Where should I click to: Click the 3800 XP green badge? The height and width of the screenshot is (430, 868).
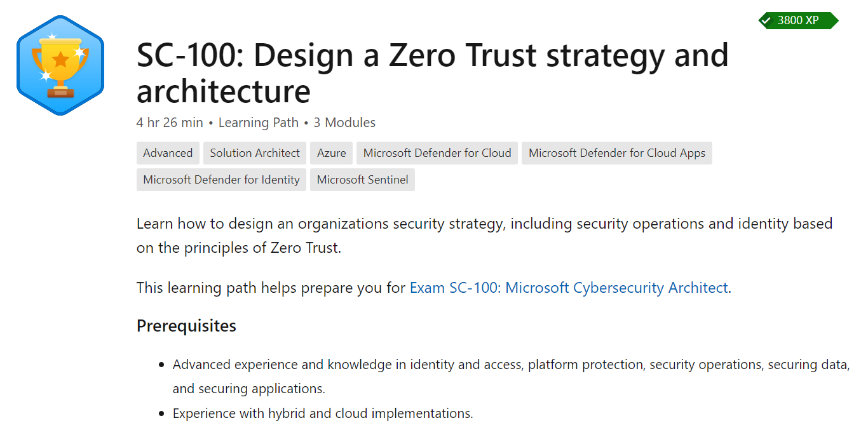(x=798, y=20)
